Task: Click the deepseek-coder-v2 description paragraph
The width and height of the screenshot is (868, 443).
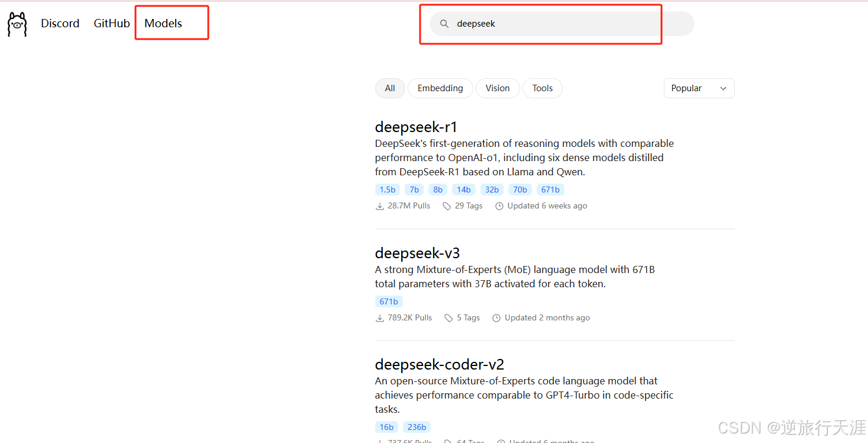Action: tap(524, 395)
